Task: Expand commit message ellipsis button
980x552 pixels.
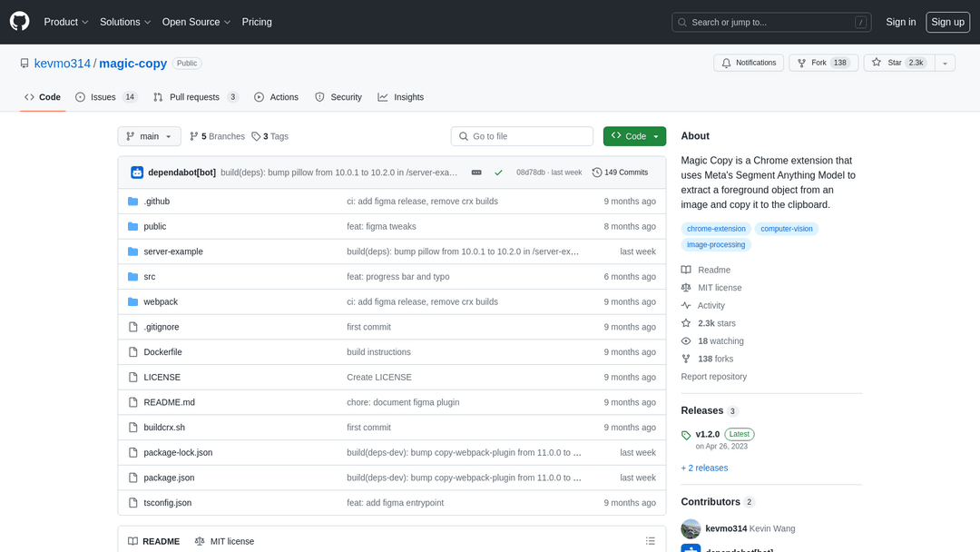Action: [x=476, y=172]
